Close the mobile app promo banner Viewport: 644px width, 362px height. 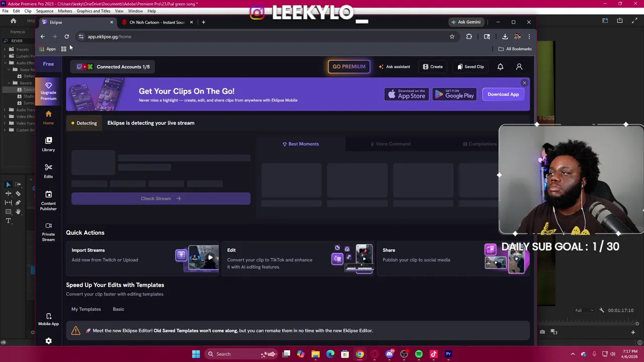click(x=524, y=83)
